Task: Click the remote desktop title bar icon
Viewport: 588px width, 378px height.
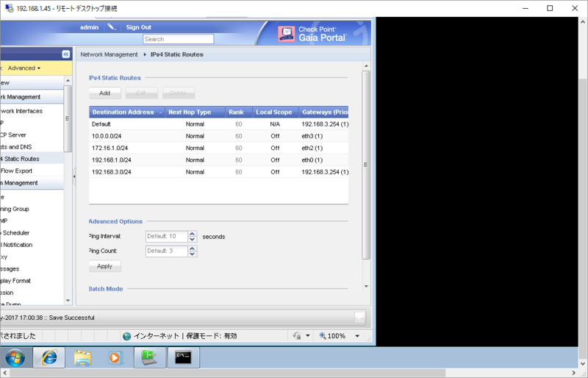Action: point(9,8)
